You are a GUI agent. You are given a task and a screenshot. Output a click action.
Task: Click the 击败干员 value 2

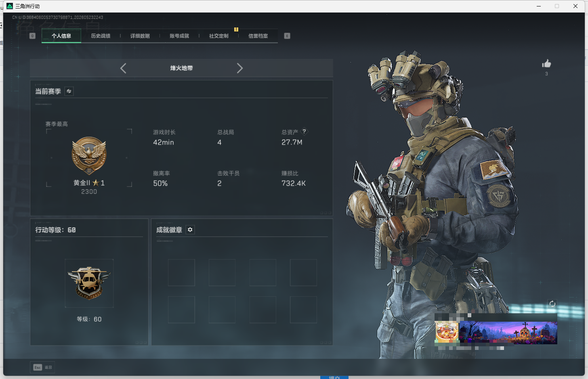pyautogui.click(x=219, y=184)
